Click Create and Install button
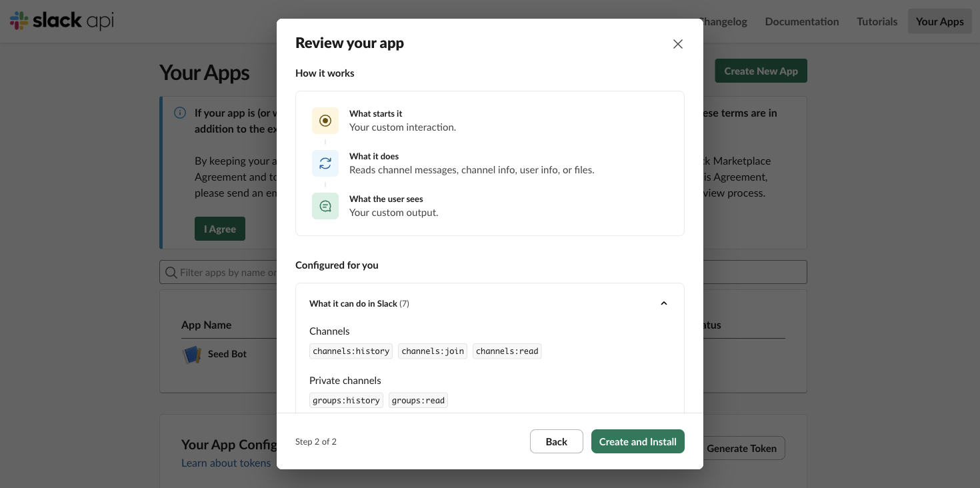Viewport: 980px width, 488px height. (638, 441)
